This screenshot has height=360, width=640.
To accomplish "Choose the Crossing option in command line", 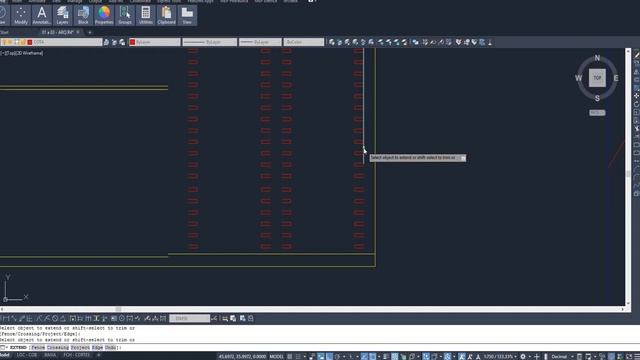I will pyautogui.click(x=58, y=348).
